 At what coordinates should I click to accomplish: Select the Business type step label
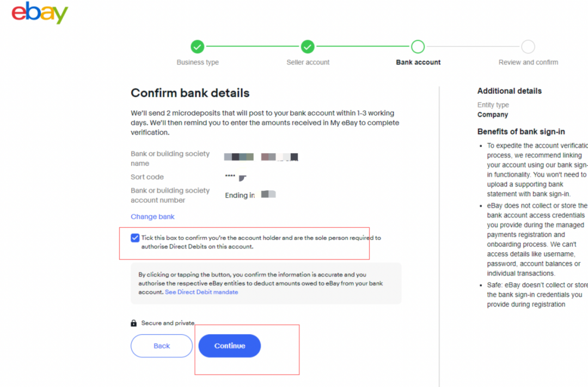(197, 62)
